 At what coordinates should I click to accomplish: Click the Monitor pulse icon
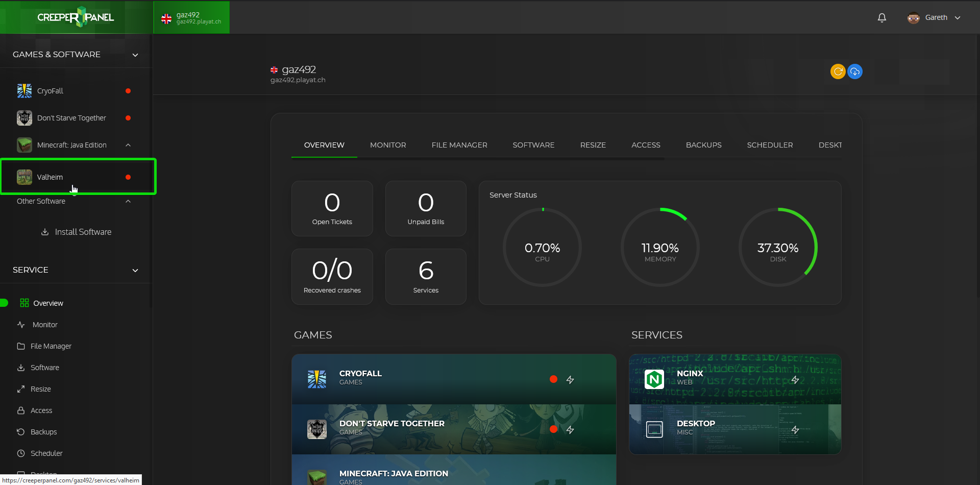click(x=21, y=325)
